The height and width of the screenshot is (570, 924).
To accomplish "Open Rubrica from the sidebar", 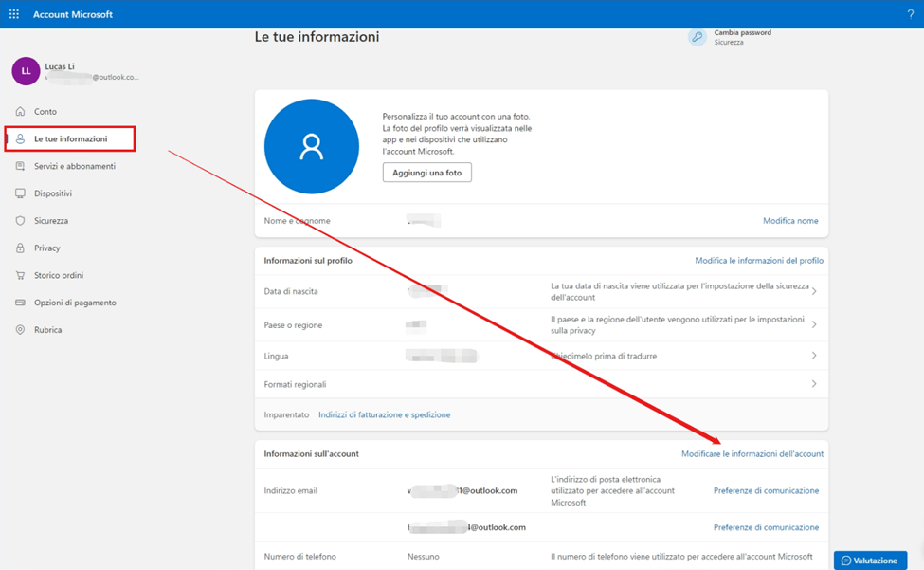I will click(47, 329).
